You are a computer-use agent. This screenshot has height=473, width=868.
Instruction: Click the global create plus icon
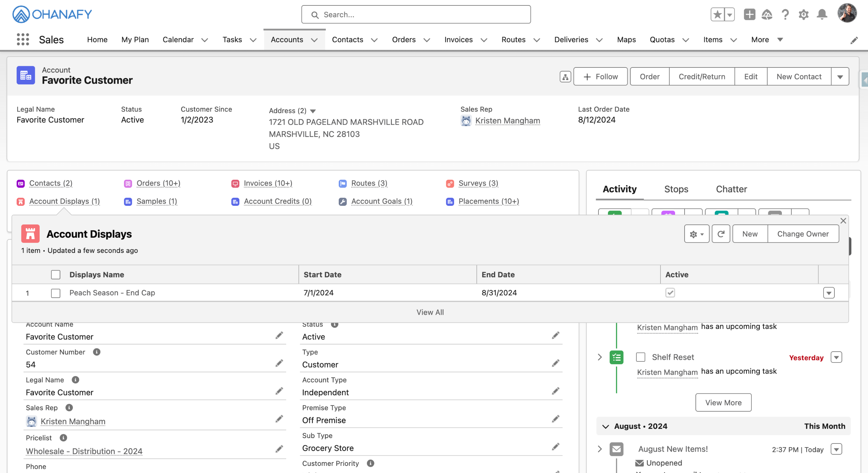point(749,15)
